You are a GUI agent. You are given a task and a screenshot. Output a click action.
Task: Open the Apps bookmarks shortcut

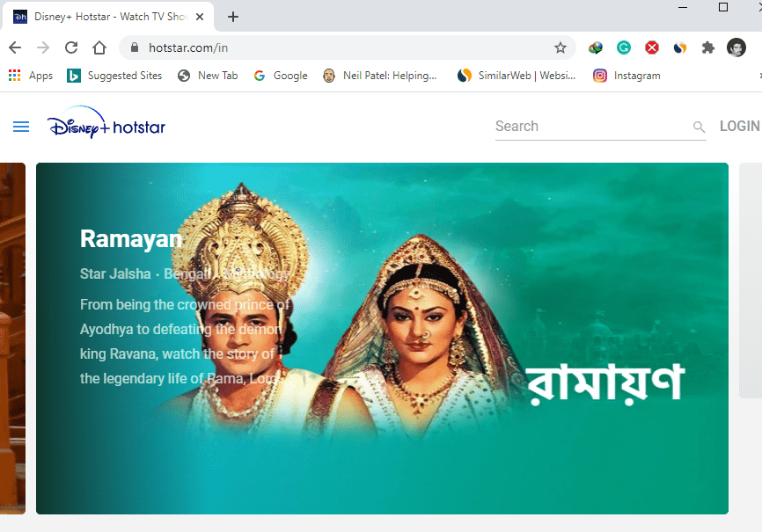pos(31,76)
